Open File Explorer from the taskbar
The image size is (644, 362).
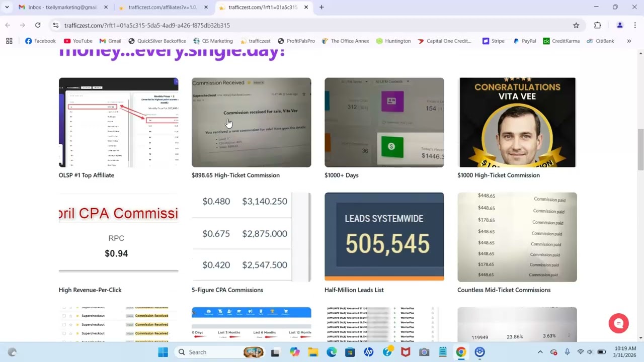click(x=312, y=352)
